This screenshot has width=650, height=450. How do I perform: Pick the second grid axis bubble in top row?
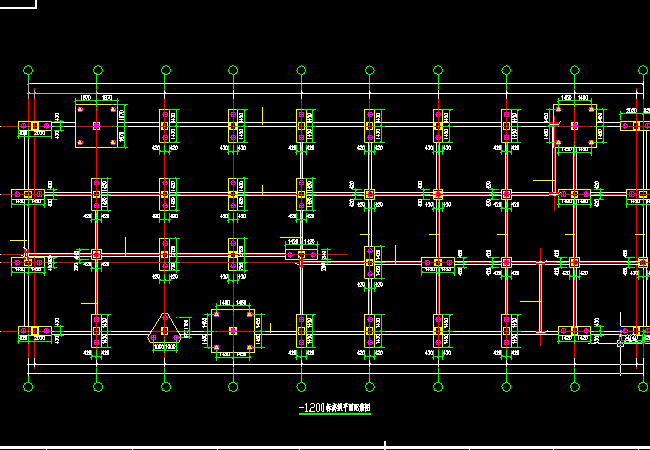click(x=97, y=71)
